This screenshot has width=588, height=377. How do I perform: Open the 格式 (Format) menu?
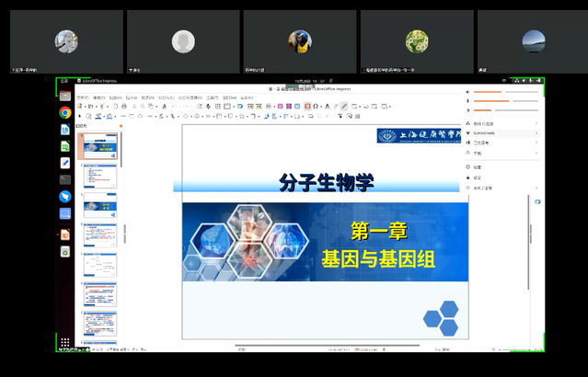[148, 97]
